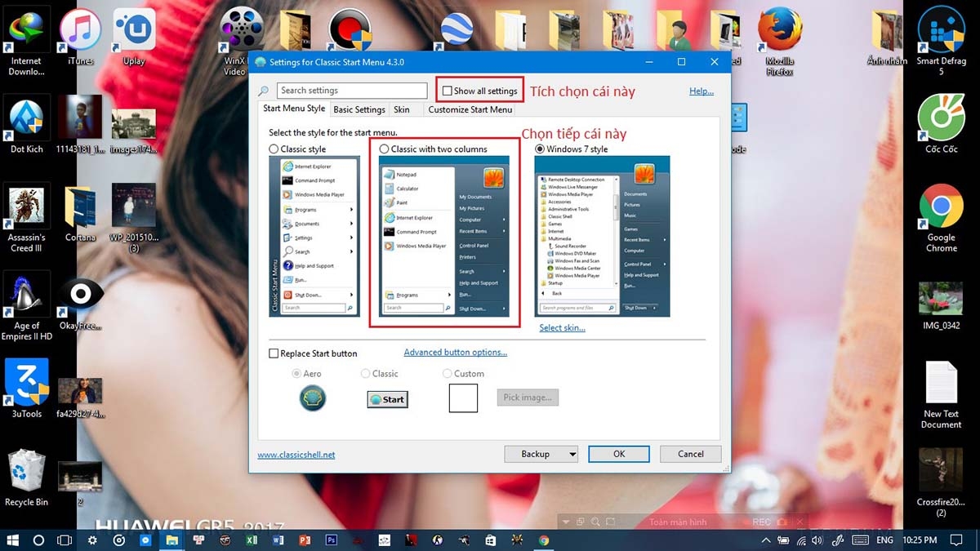Launch Word from the taskbar

278,540
